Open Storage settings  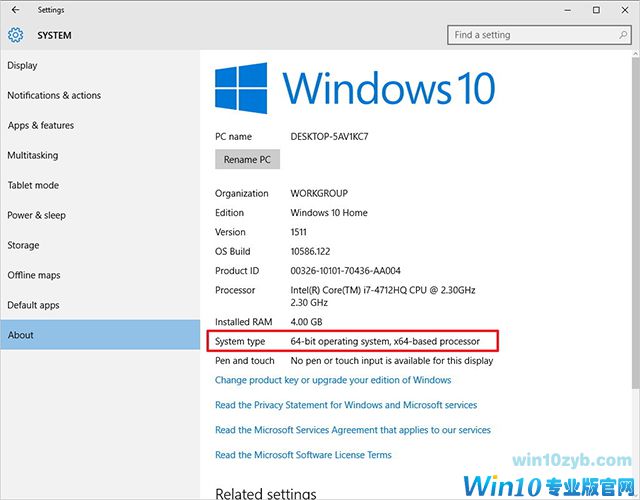click(x=100, y=245)
